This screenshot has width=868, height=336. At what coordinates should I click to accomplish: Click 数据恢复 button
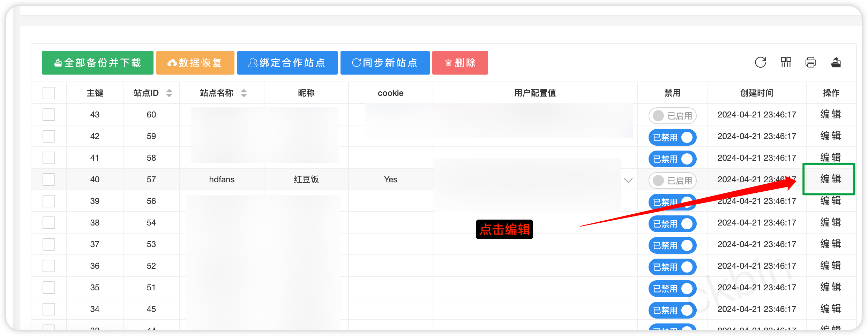click(195, 63)
